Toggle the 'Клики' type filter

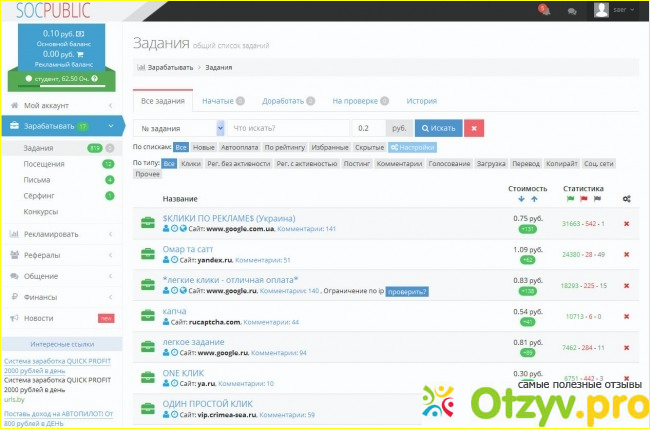click(x=190, y=162)
